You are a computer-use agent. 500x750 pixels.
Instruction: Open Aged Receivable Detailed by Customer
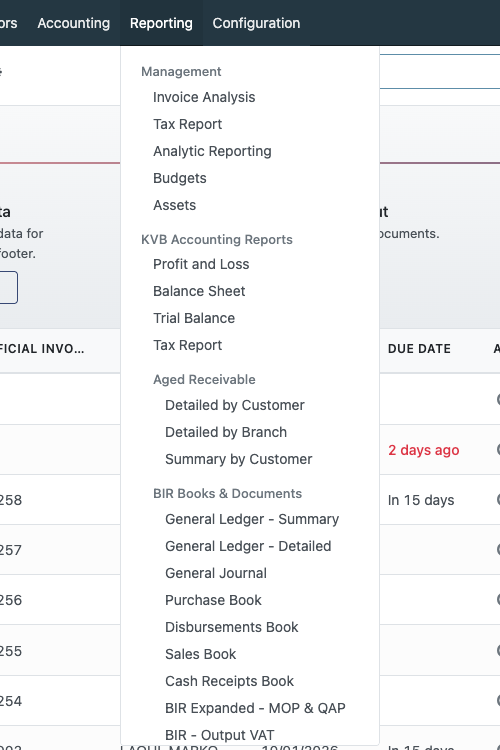[x=234, y=405]
